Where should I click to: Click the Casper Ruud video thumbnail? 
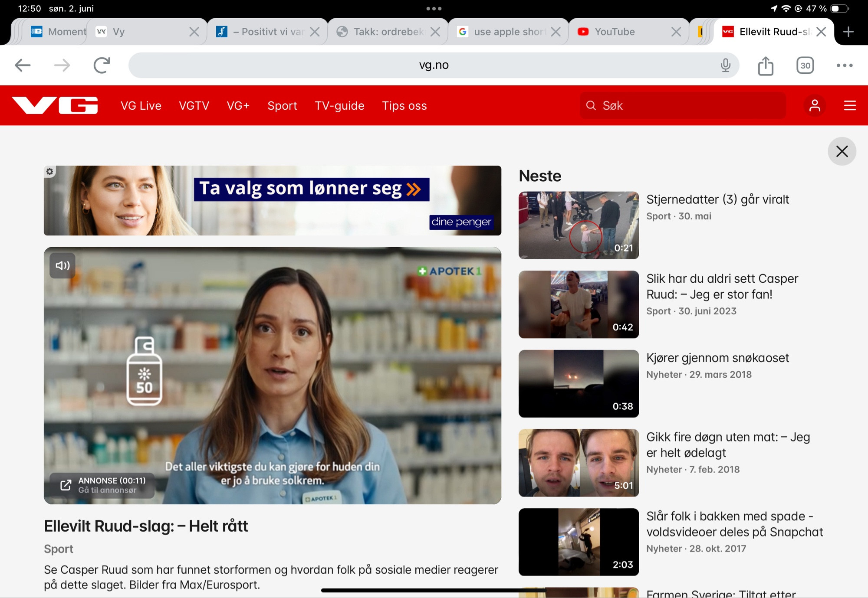click(579, 304)
